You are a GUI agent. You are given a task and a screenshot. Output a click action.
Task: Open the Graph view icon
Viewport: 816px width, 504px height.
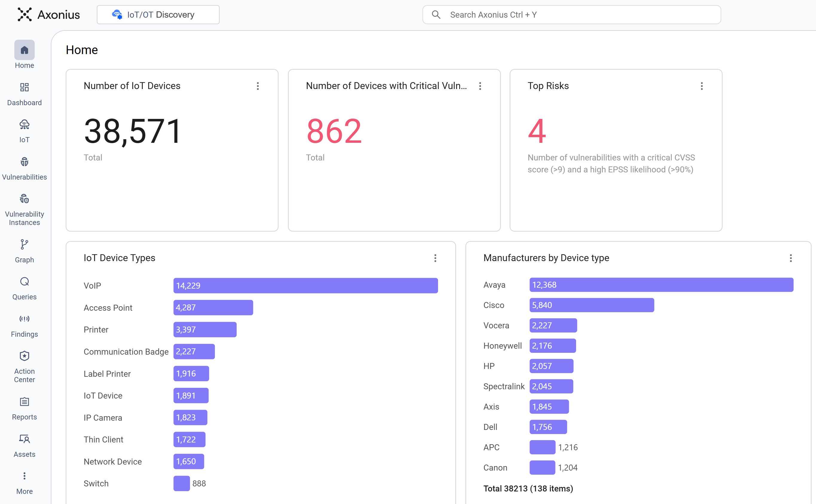24,245
